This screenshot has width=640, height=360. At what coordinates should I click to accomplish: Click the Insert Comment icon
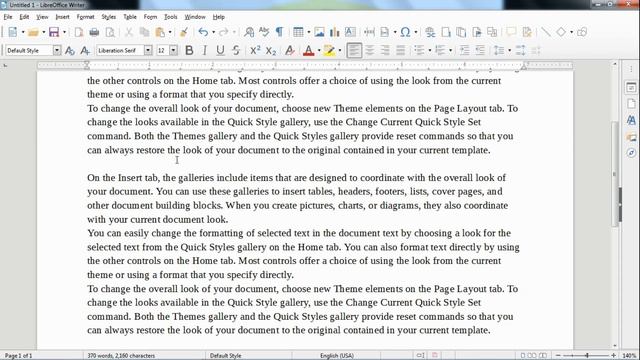coord(511,32)
